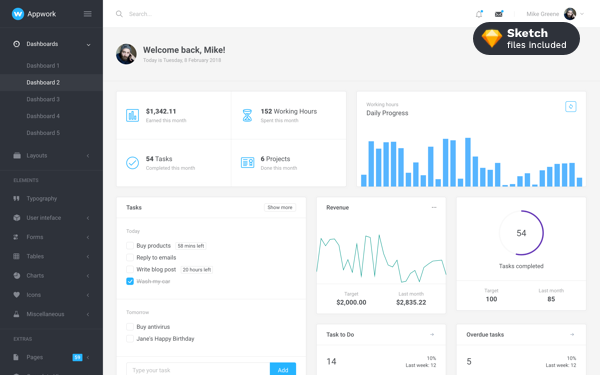Screen dimensions: 600x375
Task: Click Mike Greene's avatar in header
Action: pos(570,14)
